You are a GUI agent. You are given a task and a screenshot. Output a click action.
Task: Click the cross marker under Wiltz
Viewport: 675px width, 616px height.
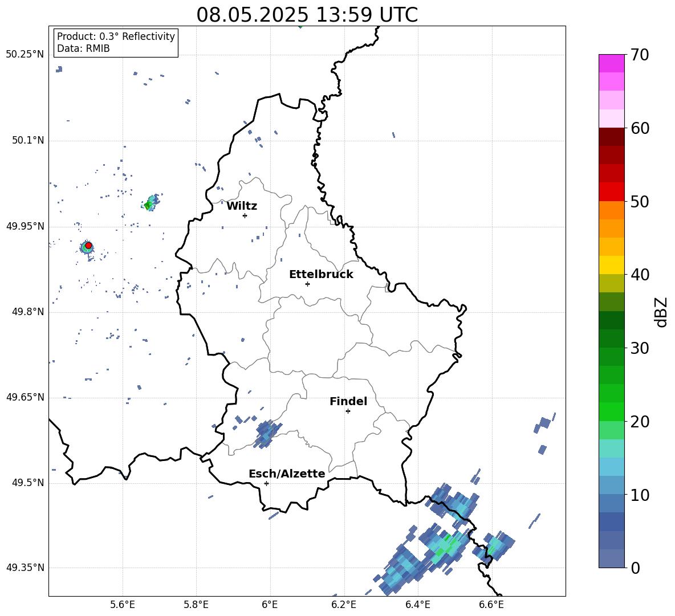(x=245, y=215)
